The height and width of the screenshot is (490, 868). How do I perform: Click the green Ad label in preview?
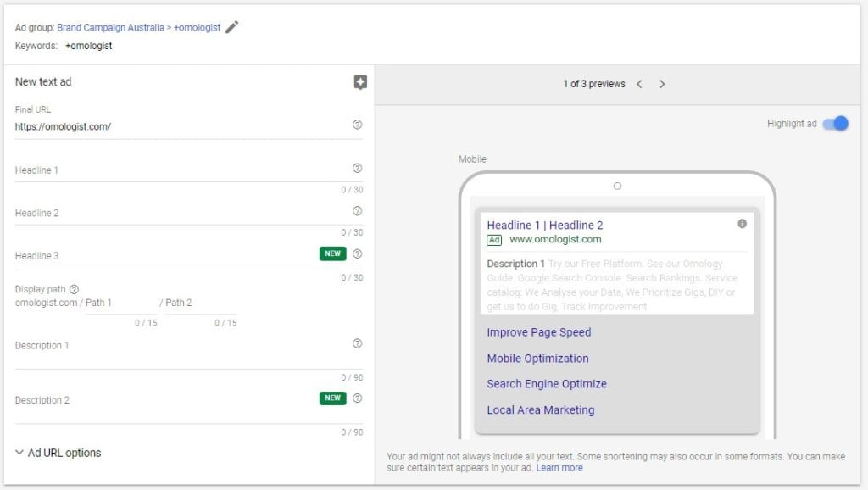(494, 240)
